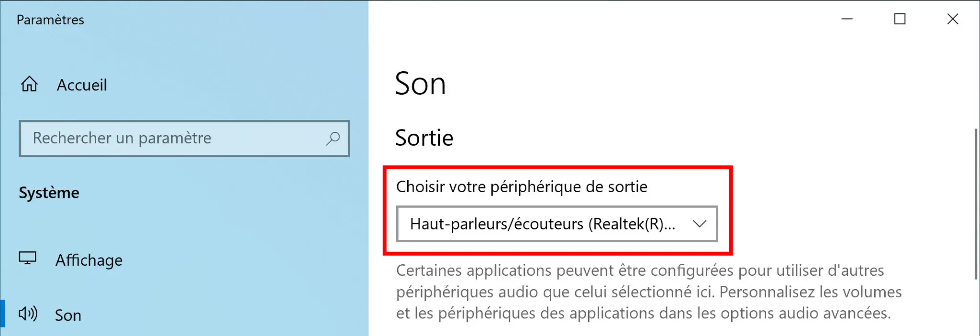Viewport: 980px width, 336px height.
Task: Click the Son speaker icon in sidebar
Action: click(x=29, y=314)
